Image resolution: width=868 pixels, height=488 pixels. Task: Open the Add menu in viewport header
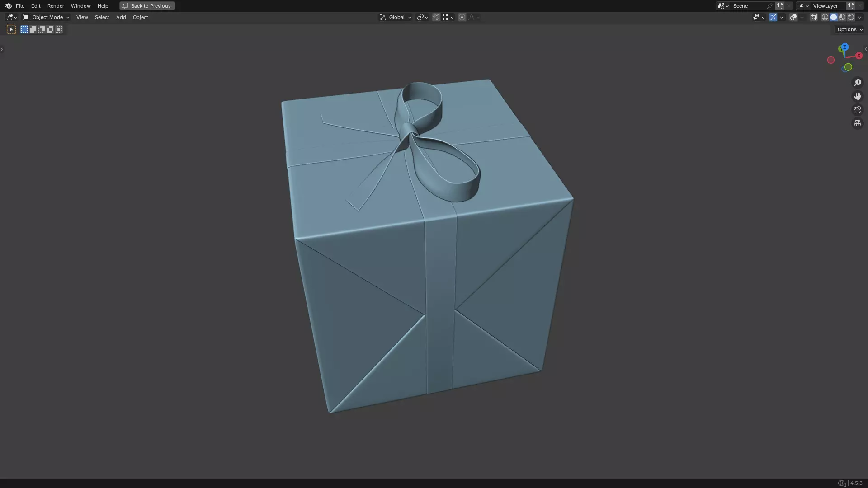click(x=121, y=17)
